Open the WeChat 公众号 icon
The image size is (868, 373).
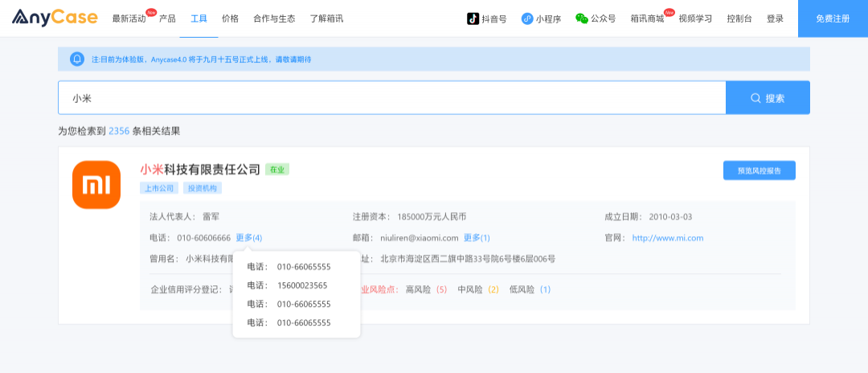tap(582, 18)
